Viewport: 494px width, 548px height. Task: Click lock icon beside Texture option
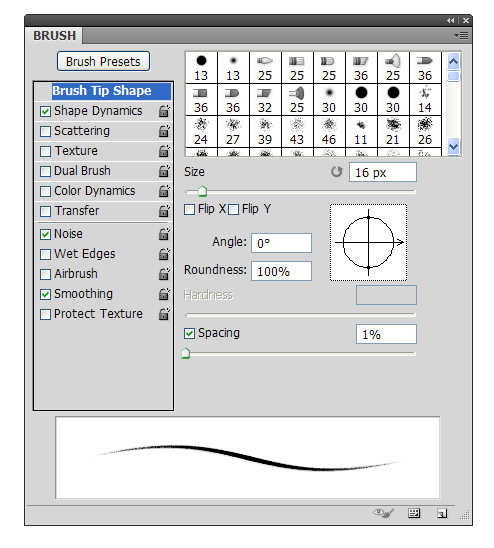coord(164,151)
